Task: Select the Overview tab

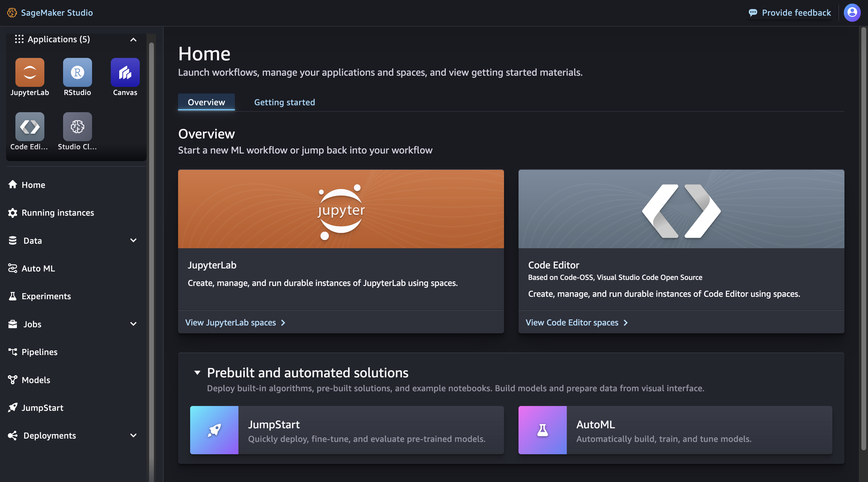Action: (206, 102)
